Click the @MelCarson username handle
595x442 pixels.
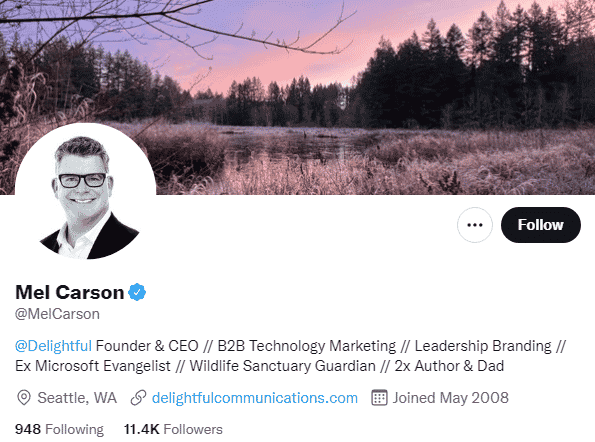[57, 314]
